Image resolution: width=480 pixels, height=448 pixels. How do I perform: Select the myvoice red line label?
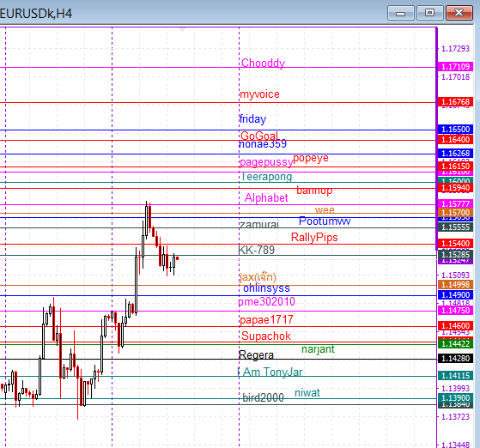[x=259, y=94]
